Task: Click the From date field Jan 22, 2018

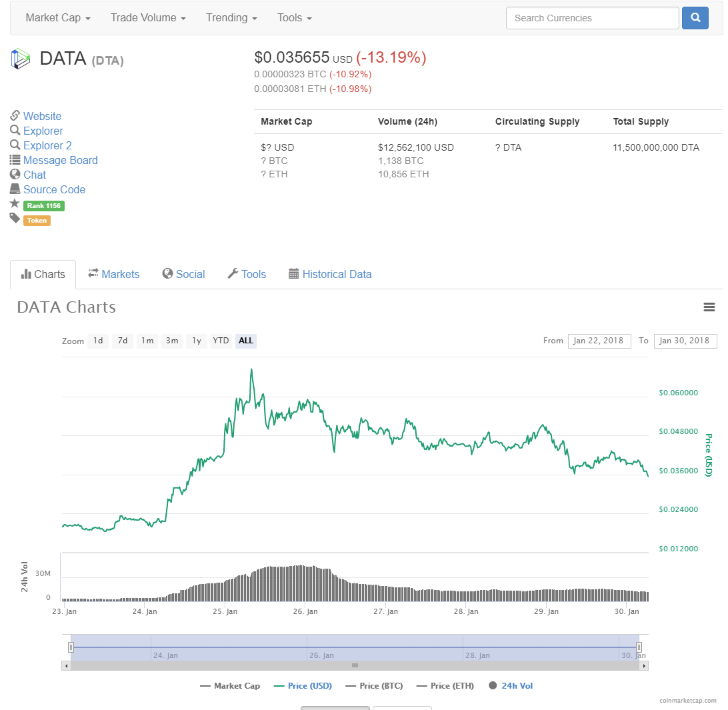Action: (599, 341)
